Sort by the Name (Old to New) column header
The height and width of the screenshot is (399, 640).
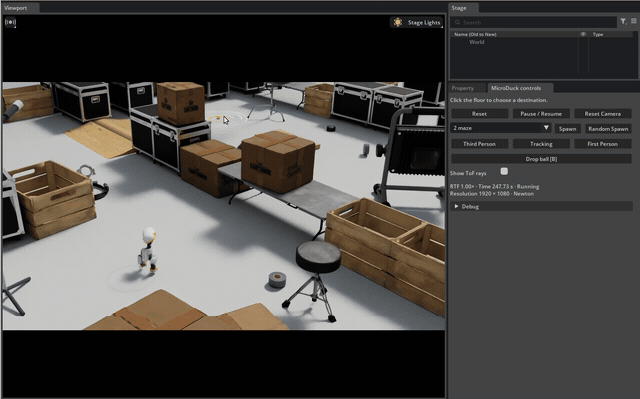point(475,34)
